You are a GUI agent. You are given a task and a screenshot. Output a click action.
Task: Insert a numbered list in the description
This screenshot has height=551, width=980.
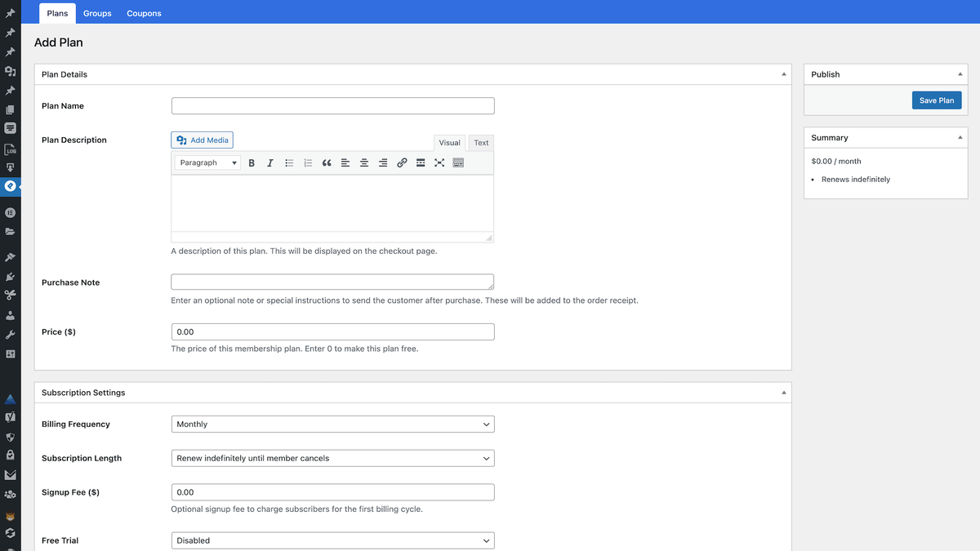pyautogui.click(x=308, y=162)
